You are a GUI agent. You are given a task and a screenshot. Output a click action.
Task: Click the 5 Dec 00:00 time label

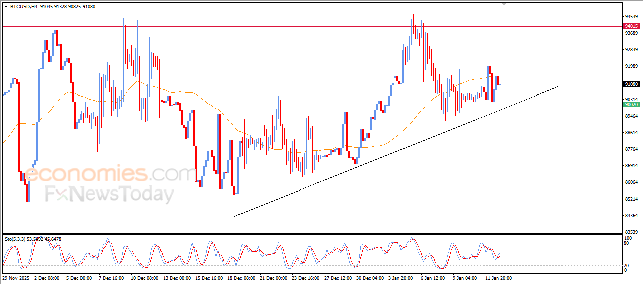click(x=79, y=278)
